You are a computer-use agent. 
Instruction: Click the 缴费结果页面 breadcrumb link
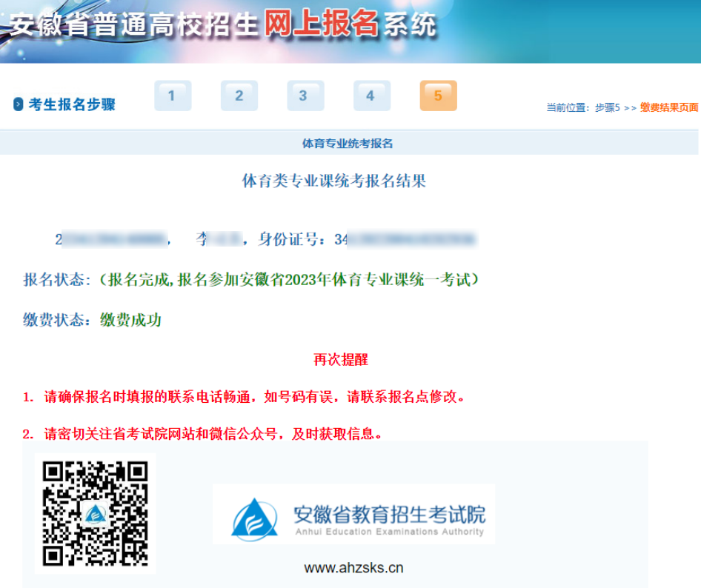(x=669, y=107)
